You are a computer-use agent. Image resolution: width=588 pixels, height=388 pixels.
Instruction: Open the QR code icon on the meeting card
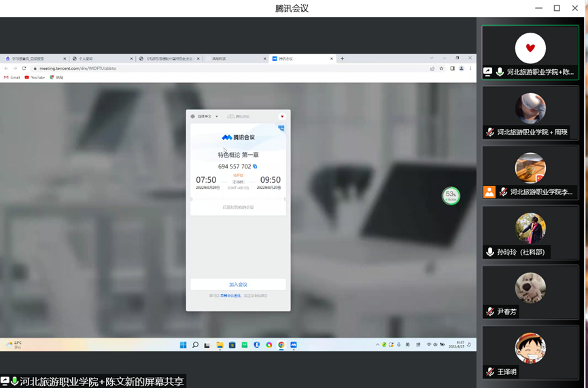pos(281,128)
